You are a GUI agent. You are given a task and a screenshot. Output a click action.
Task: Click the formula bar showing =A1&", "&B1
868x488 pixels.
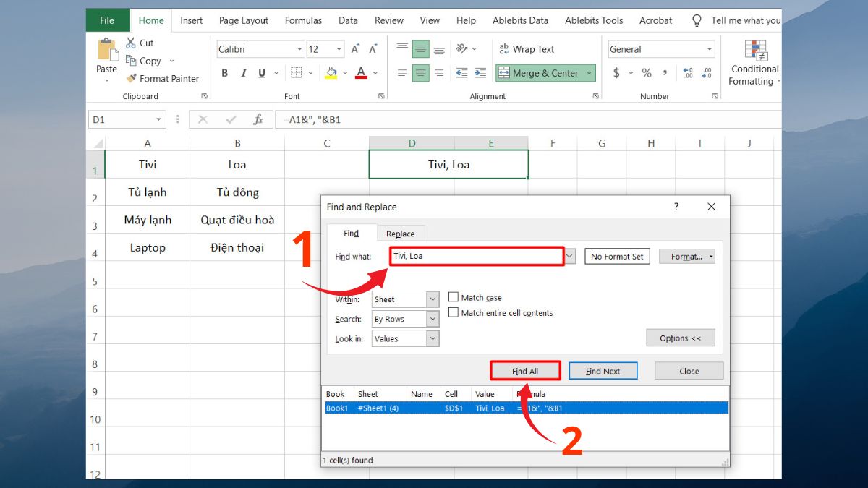[x=528, y=119]
